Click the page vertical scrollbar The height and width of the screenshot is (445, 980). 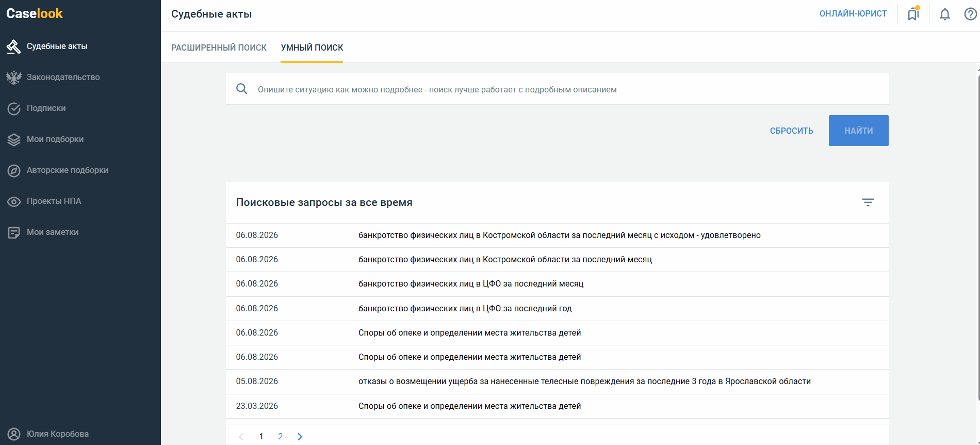tap(978, 237)
